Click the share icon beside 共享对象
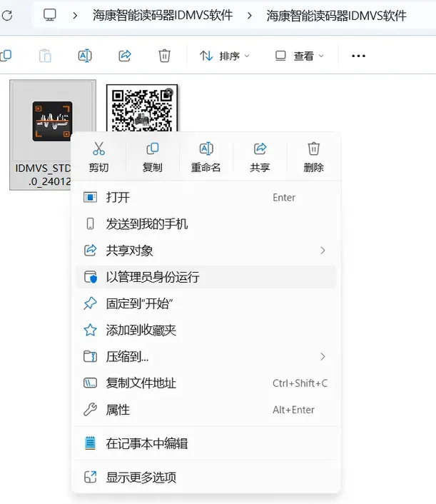 pyautogui.click(x=91, y=251)
